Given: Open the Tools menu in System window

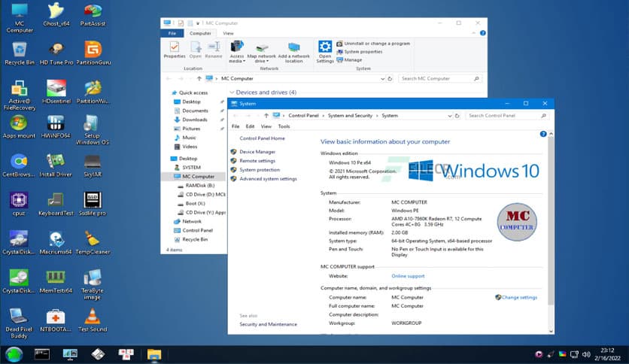Looking at the screenshot, I should 284,126.
